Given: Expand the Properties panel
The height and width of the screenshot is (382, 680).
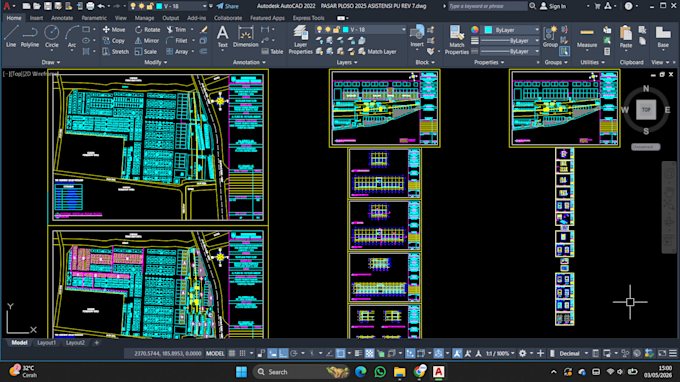Looking at the screenshot, I should 489,62.
